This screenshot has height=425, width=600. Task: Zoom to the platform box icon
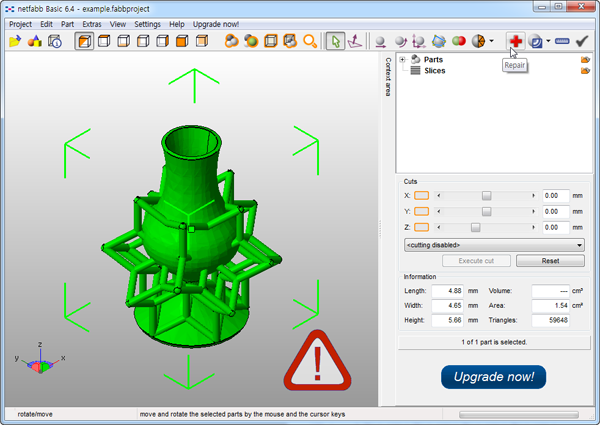(271, 41)
